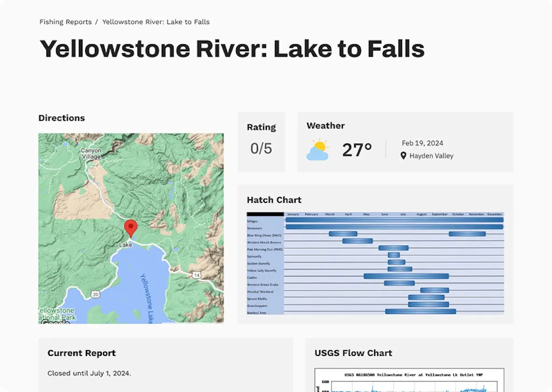
Task: Click the Western March Browns row label
Action: [264, 242]
